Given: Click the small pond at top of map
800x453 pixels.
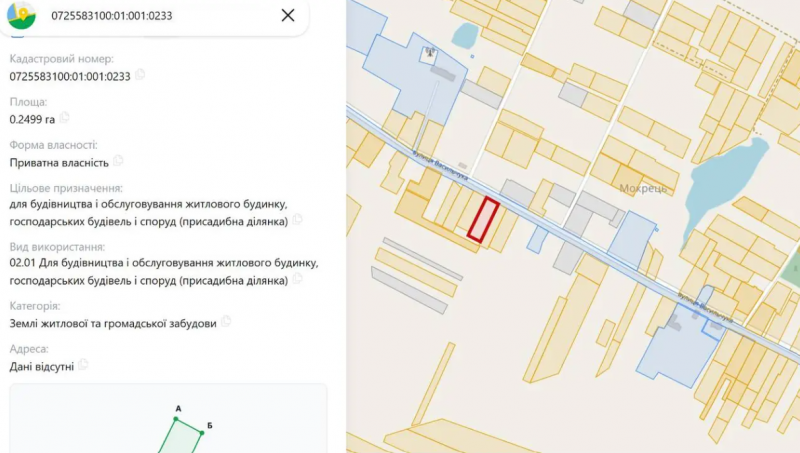Looking at the screenshot, I should tap(465, 35).
